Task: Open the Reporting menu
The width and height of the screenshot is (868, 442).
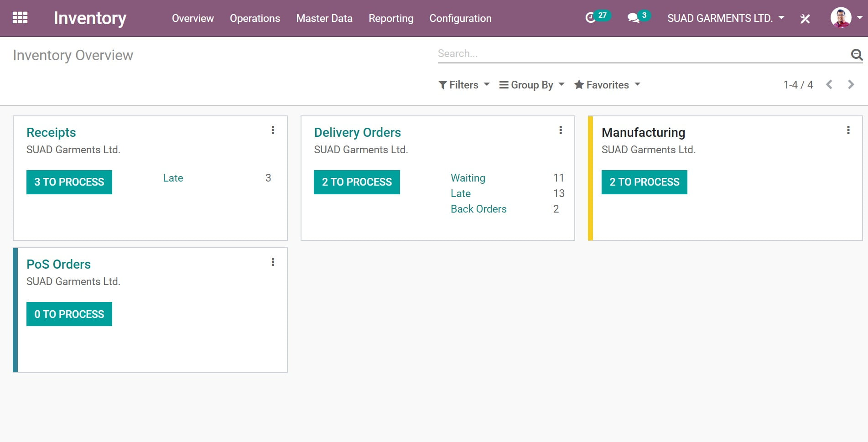Action: (x=391, y=18)
